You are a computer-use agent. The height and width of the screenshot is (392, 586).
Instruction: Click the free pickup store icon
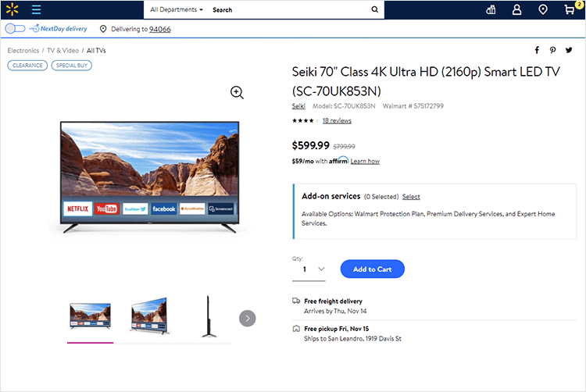tap(296, 329)
